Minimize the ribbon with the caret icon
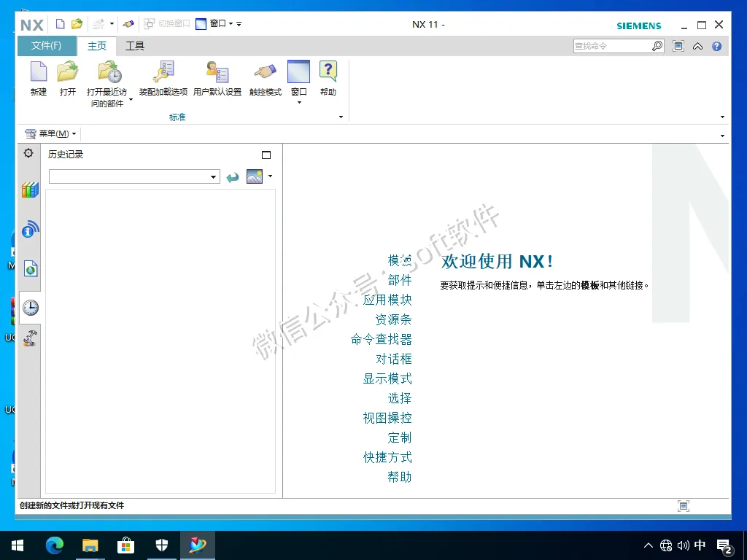This screenshot has height=560, width=747. tap(697, 46)
